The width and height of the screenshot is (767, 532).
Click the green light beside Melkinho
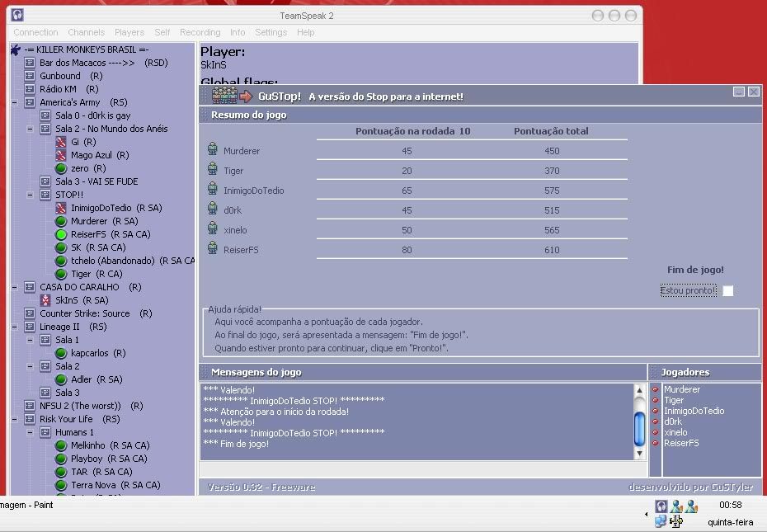[x=61, y=445]
